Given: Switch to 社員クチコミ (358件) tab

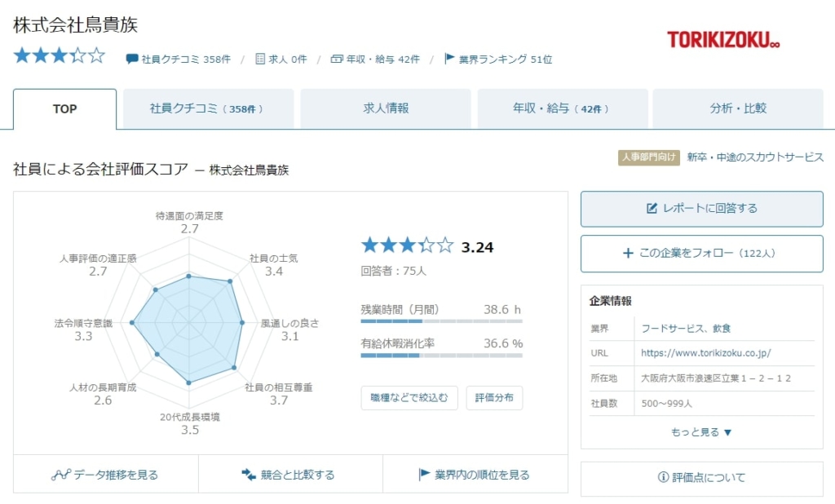Looking at the screenshot, I should coord(208,108).
